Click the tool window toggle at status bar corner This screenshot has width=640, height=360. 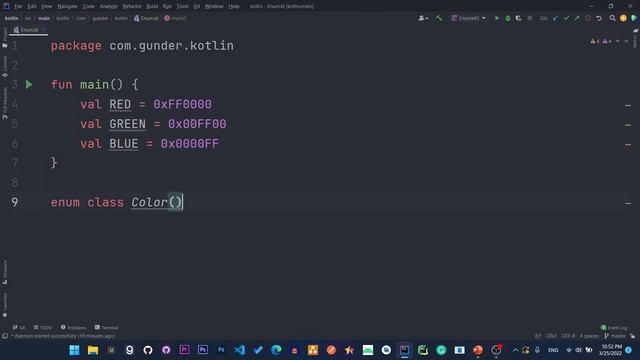click(x=5, y=336)
